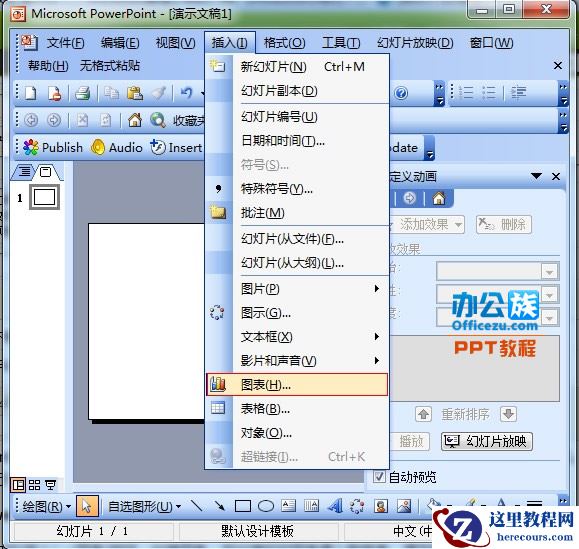The width and height of the screenshot is (579, 549).
Task: Choose 表格(B)... menu entry
Action: click(x=297, y=409)
